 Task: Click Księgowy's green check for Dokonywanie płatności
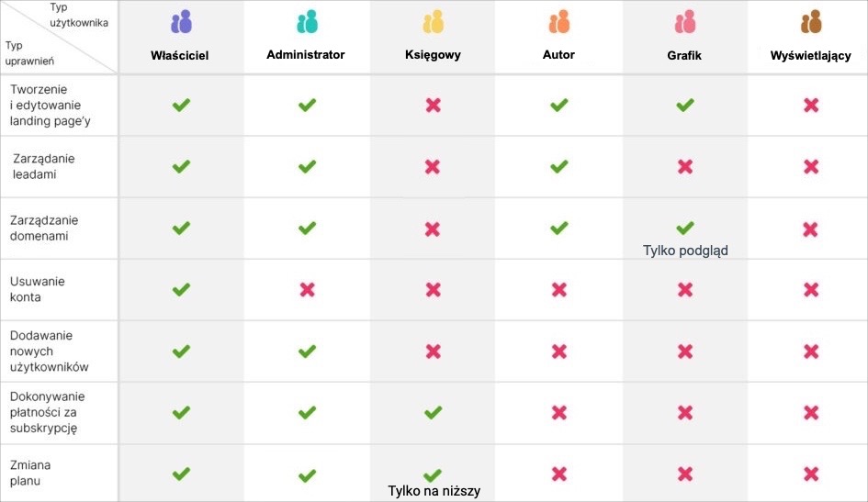433,413
